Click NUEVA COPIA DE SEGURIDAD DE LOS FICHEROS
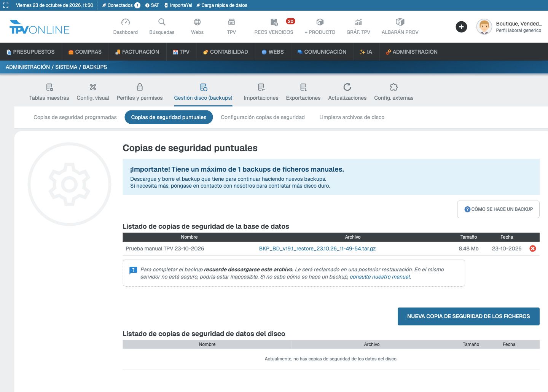The width and height of the screenshot is (548, 392). [468, 316]
